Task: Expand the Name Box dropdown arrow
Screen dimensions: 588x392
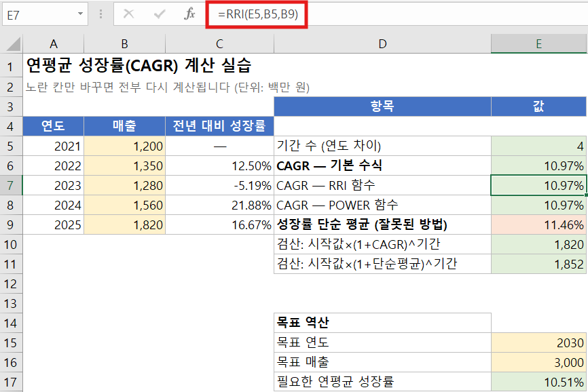Action: pyautogui.click(x=80, y=14)
